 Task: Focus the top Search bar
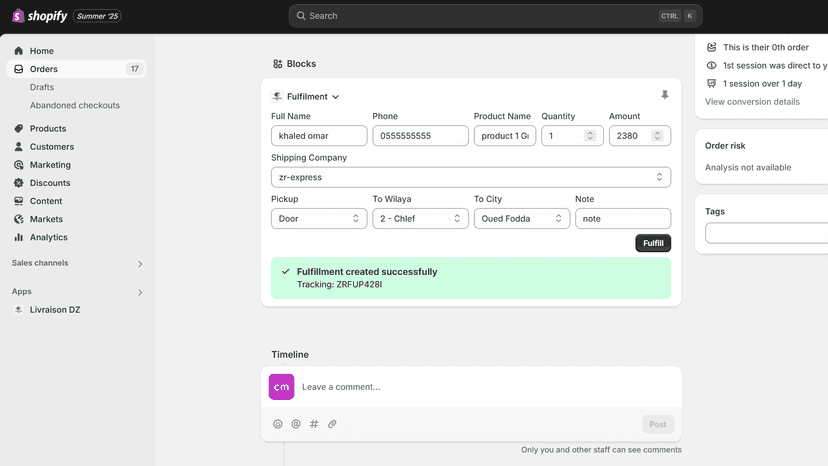(495, 16)
